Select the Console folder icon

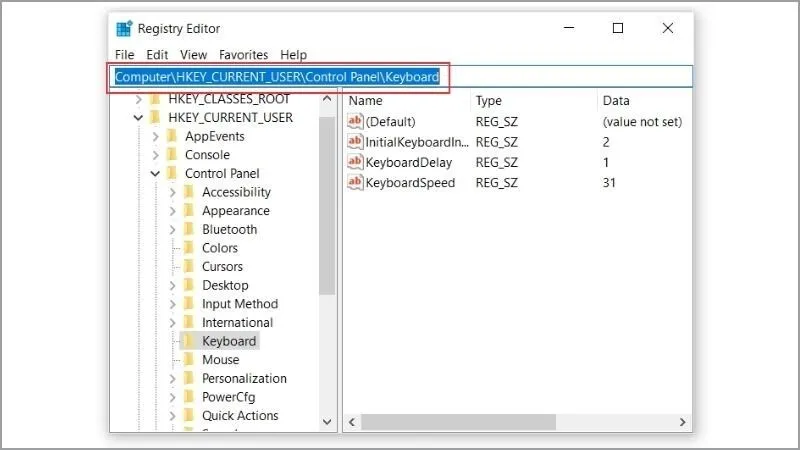click(x=172, y=155)
